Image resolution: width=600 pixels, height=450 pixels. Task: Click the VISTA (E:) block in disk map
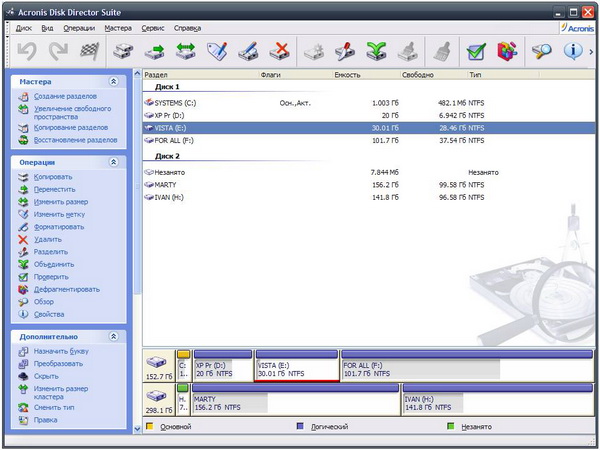297,366
